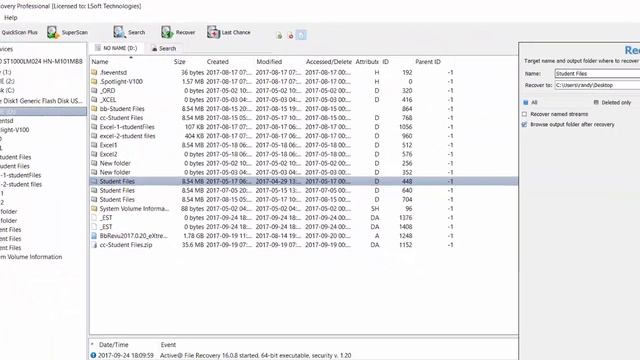Click the QuickScan Plus toolbar button
This screenshot has width=640, height=360.
[x=19, y=32]
